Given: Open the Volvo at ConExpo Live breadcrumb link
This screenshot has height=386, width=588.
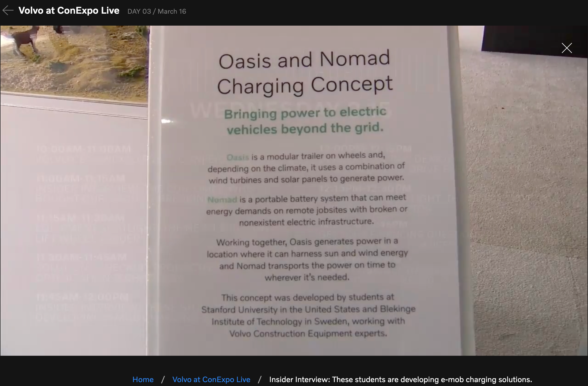Looking at the screenshot, I should (211, 379).
